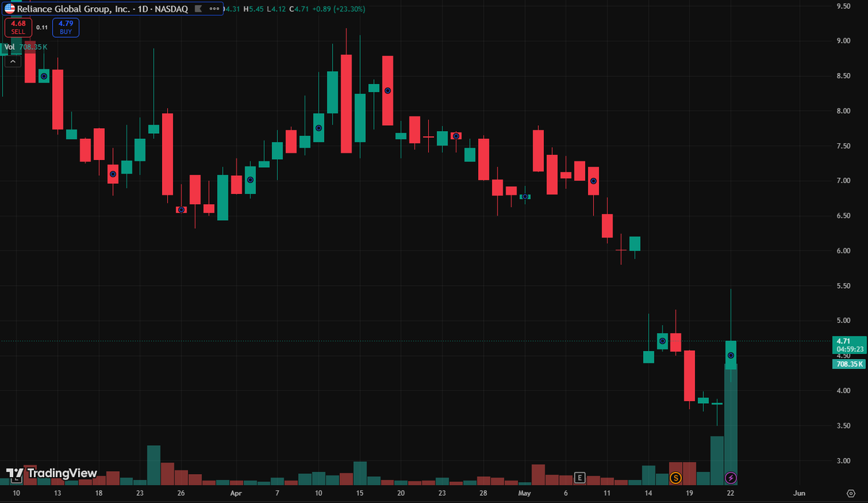Click the 4.71 current price label
Screen dimensions: 868x503
pos(843,340)
